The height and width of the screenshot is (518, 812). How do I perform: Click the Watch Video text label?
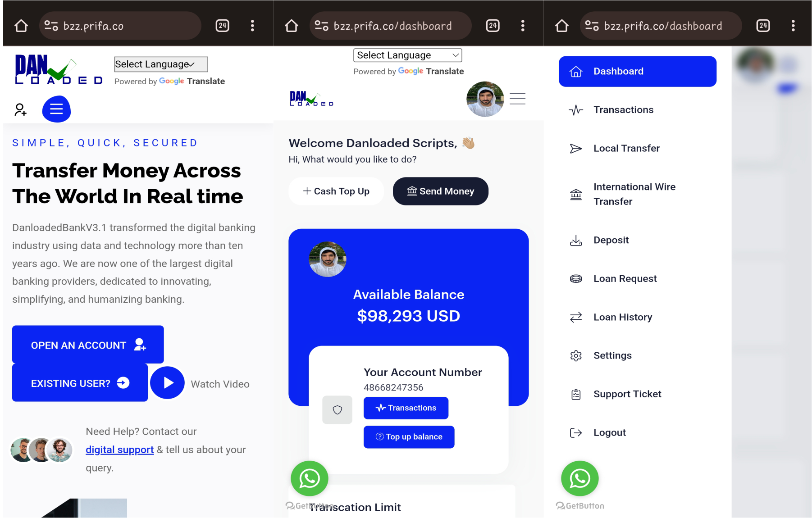pos(220,384)
